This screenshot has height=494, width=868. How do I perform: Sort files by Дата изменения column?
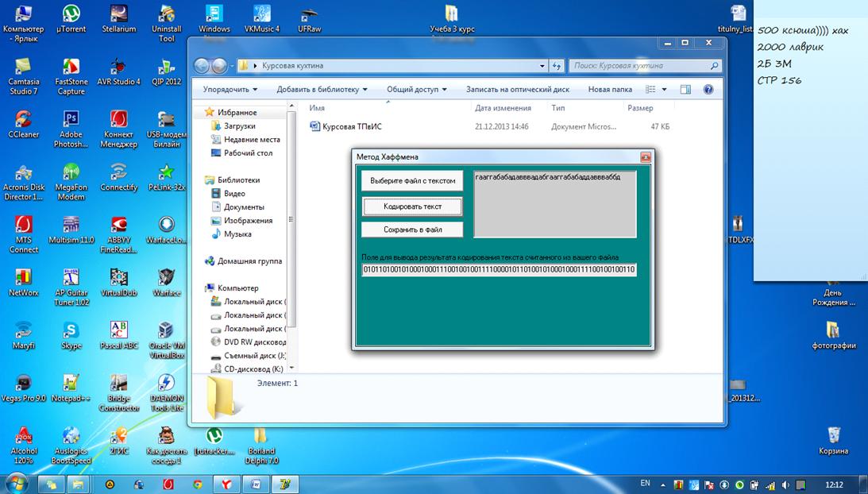503,108
